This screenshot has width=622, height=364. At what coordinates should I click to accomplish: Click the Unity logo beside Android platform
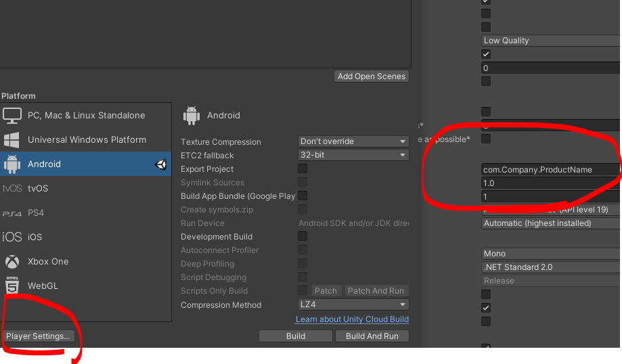[160, 164]
